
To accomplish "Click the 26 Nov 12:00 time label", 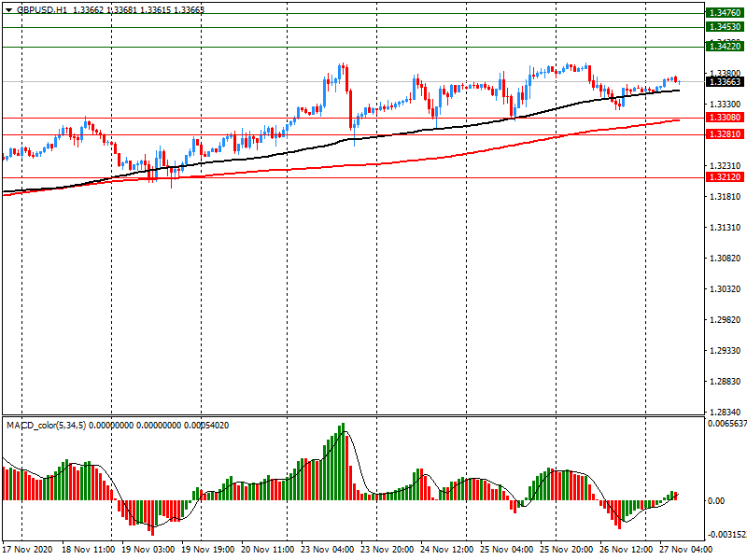I will point(626,550).
